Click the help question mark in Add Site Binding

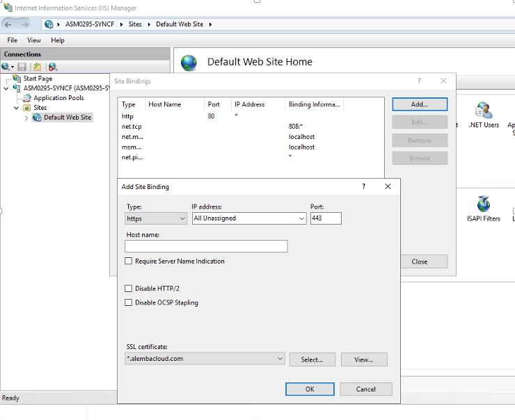[364, 186]
